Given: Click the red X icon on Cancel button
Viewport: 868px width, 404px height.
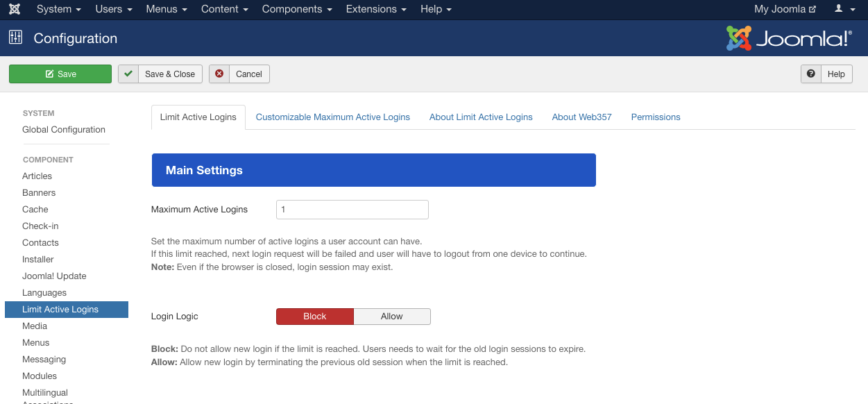Looking at the screenshot, I should [219, 74].
